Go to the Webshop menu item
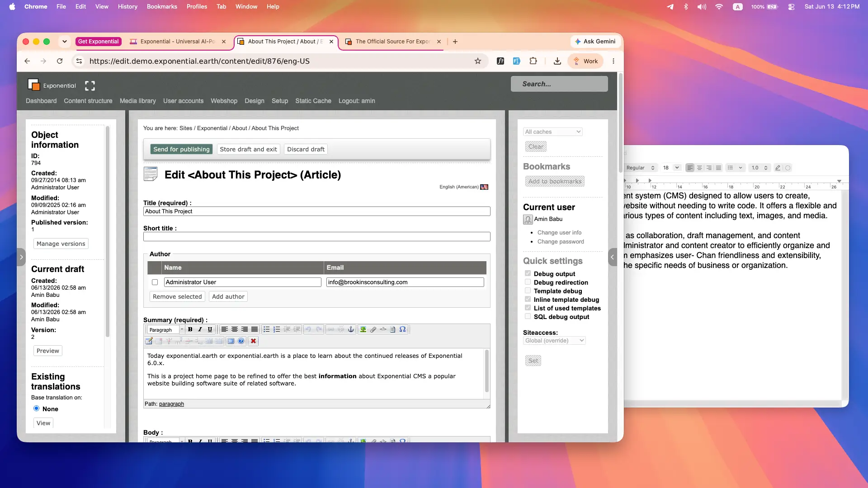Image resolution: width=868 pixels, height=488 pixels. coord(224,101)
